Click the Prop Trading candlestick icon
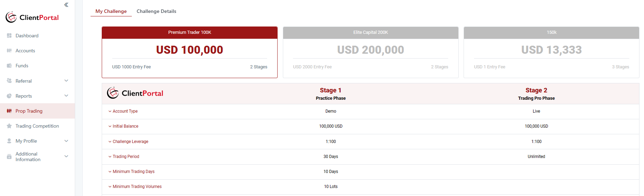Screen dimensions: 644x196 click(x=9, y=111)
